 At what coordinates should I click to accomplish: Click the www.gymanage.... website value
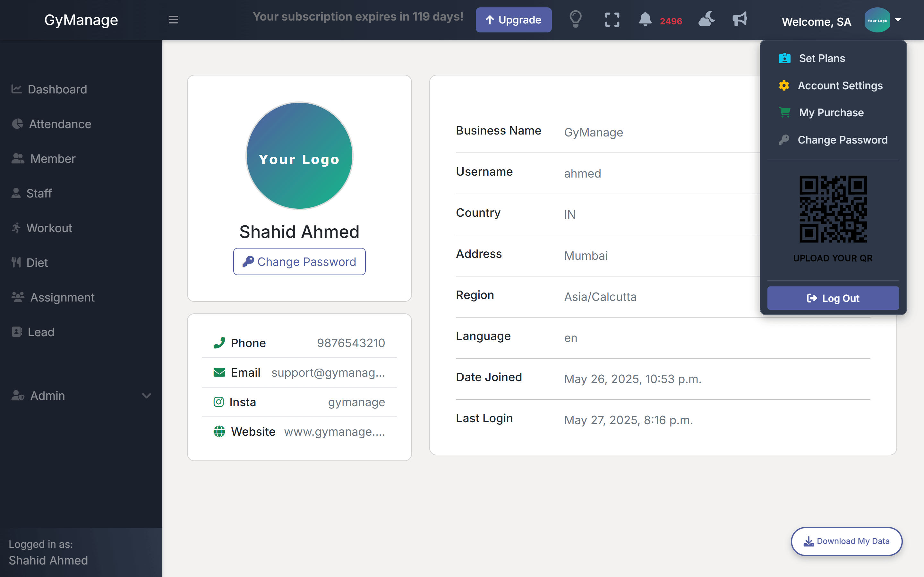334,432
